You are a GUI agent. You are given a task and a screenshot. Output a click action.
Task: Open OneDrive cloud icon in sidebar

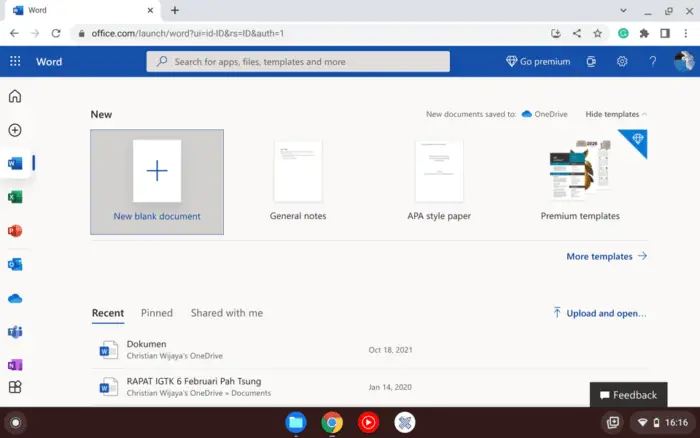[15, 298]
